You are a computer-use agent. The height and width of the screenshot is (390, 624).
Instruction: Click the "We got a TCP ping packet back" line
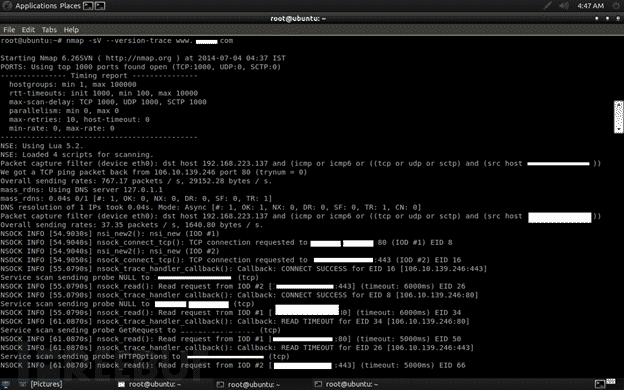[154, 172]
